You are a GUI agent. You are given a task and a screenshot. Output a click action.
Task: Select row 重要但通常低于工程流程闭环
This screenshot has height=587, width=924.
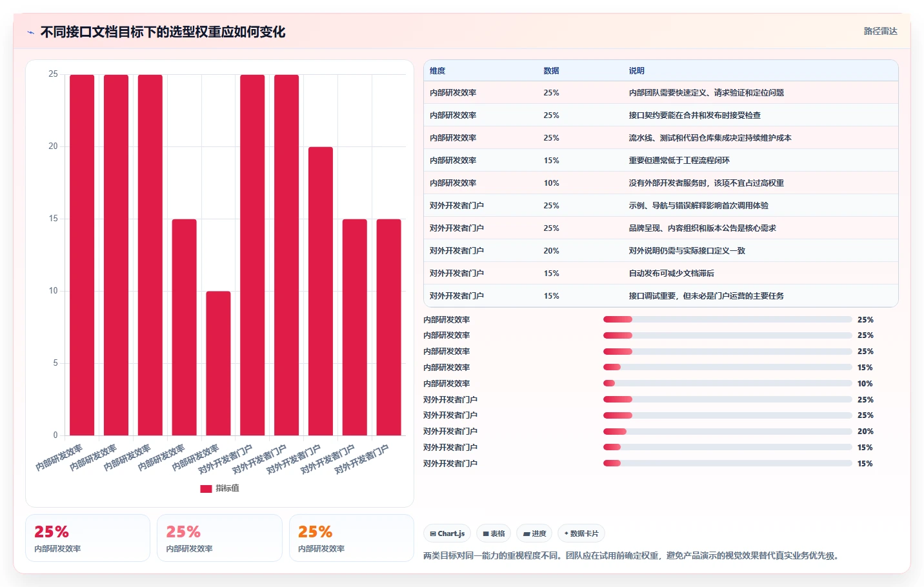(661, 161)
